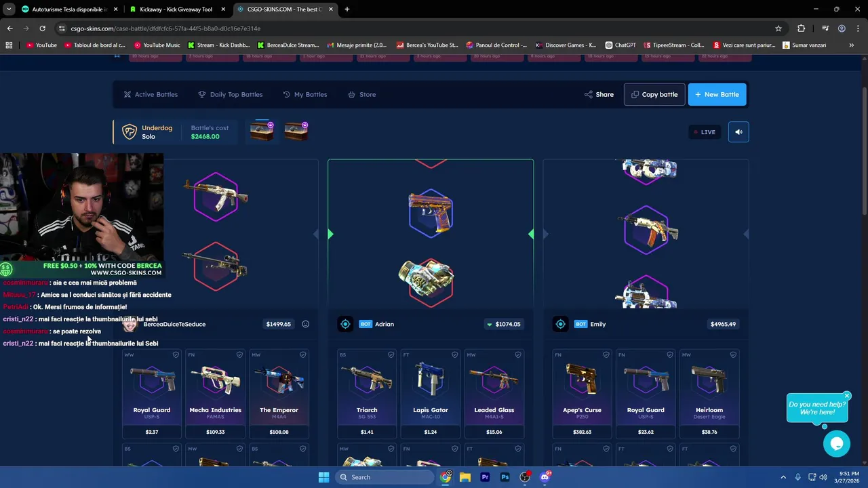This screenshot has width=868, height=488.
Task: Click the emoji reaction icon beside $1499.65
Action: click(305, 324)
